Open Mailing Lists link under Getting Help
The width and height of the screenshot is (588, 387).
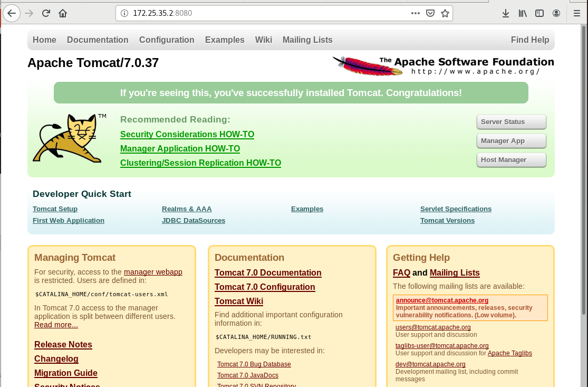click(x=455, y=273)
